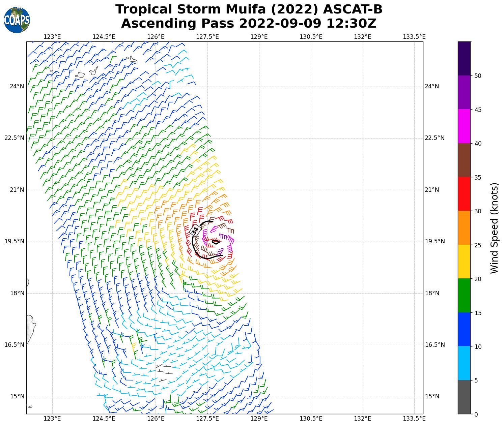The image size is (504, 426).
Task: Click the Wind Speed (knots) colorbar label
Action: [494, 228]
